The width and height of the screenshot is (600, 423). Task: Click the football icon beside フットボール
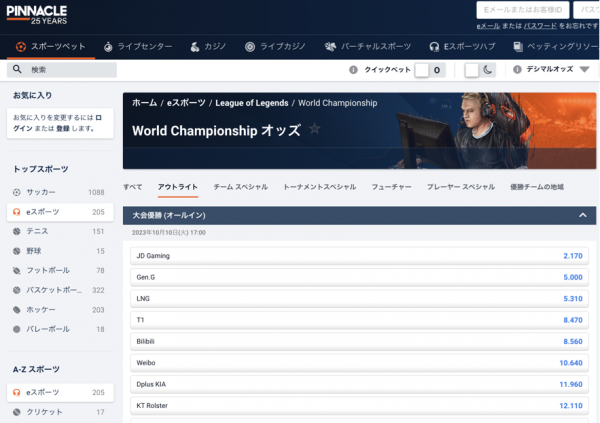(16, 271)
